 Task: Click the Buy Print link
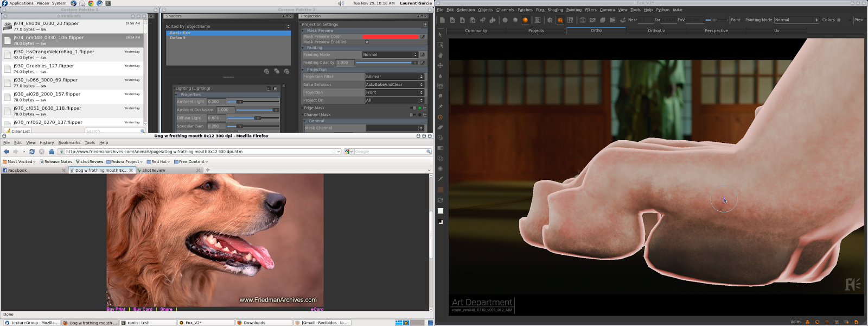116,309
